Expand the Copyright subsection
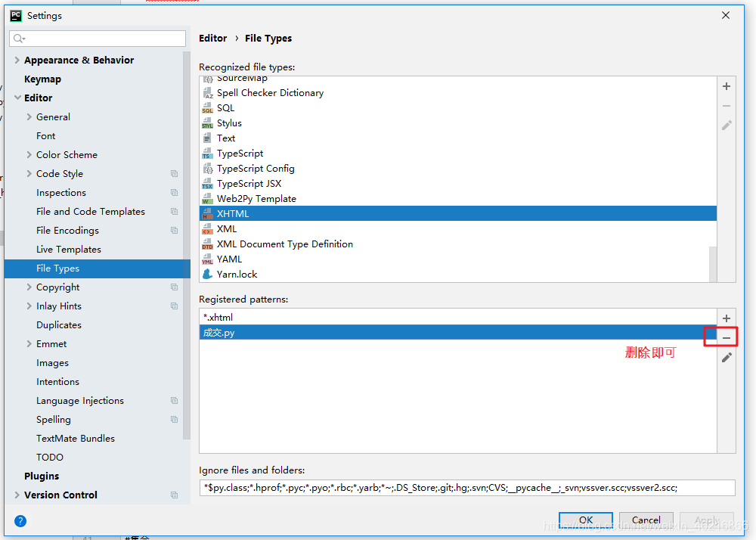756x540 pixels. [x=29, y=287]
